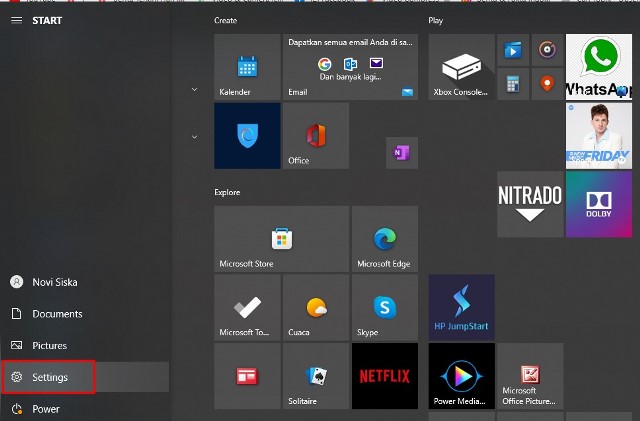The image size is (640, 421).
Task: Open the Novi Siska account menu
Action: [x=85, y=282]
